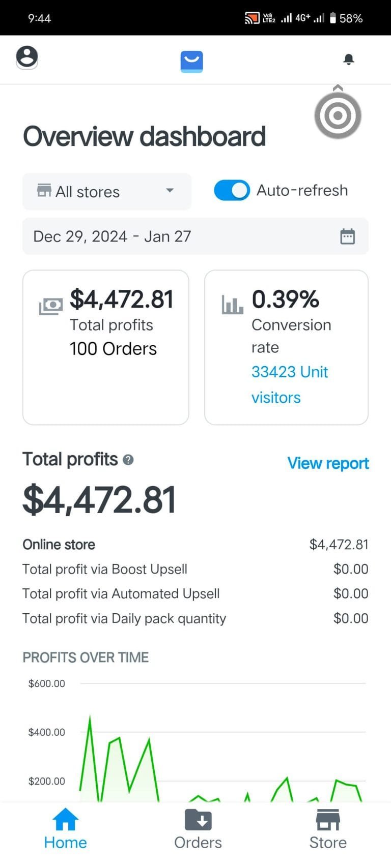
Task: Disable the Auto-refresh toggle switch
Action: point(232,191)
